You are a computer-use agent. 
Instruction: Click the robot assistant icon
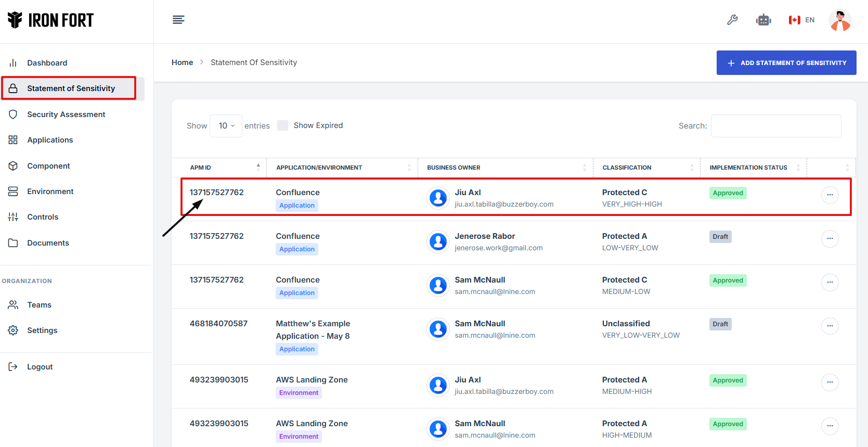763,20
